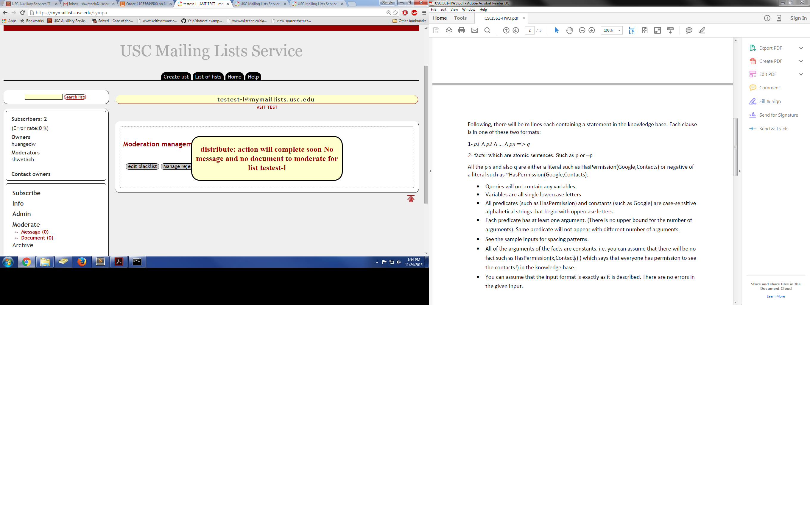Go to previous page arrow in Acrobat
810x532 pixels.
coord(506,30)
